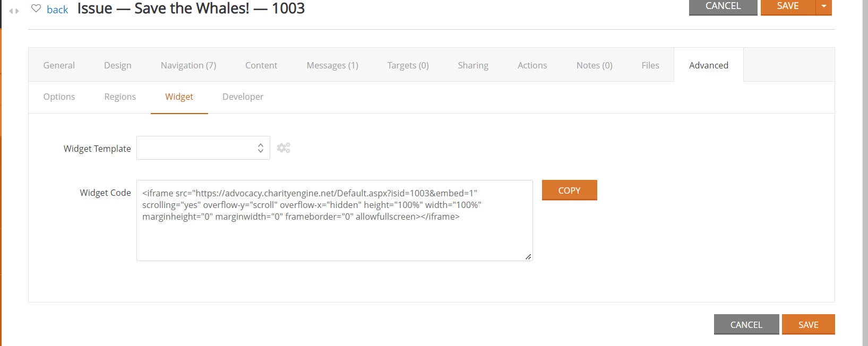Click the Widget Code textarea resize handle
This screenshot has height=346, width=868.
pos(528,257)
